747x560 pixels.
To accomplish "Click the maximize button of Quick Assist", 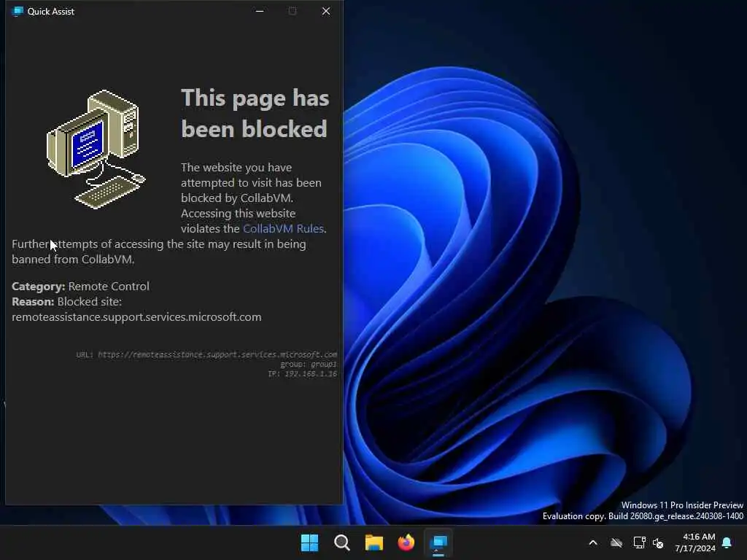I will [x=293, y=11].
